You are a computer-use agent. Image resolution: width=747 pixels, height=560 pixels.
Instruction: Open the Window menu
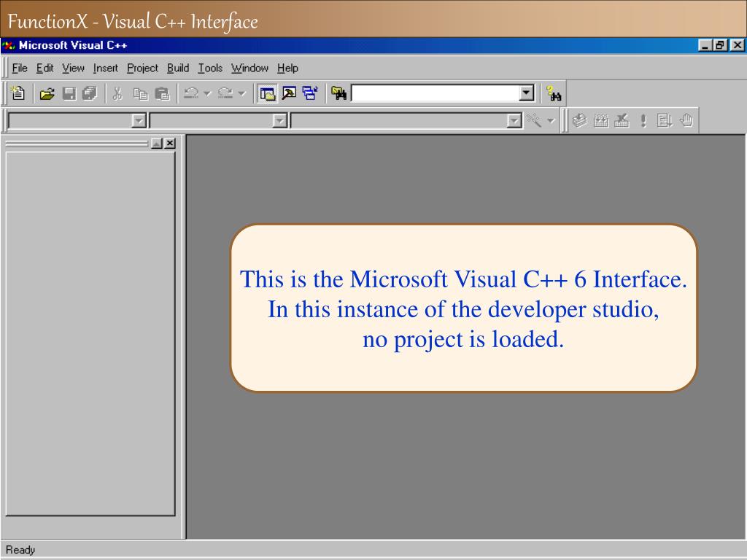coord(249,68)
